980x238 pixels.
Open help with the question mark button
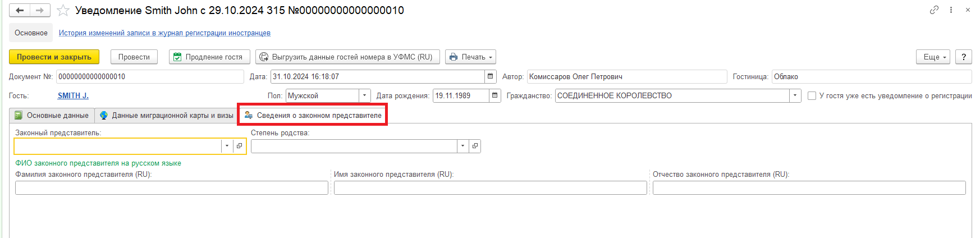(964, 57)
